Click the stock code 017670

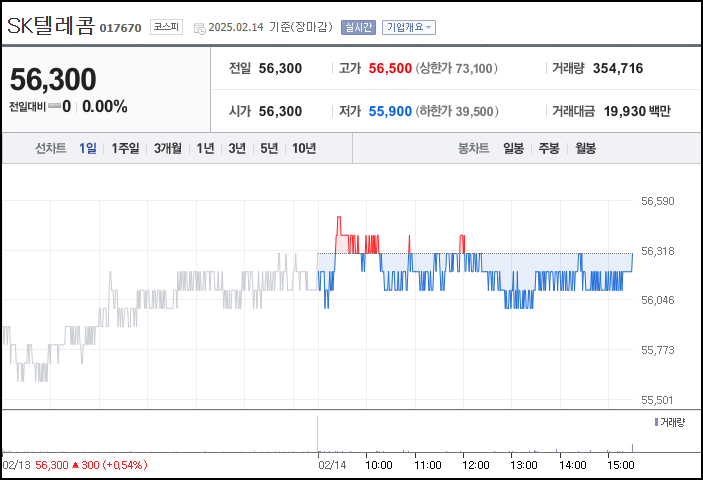[120, 28]
